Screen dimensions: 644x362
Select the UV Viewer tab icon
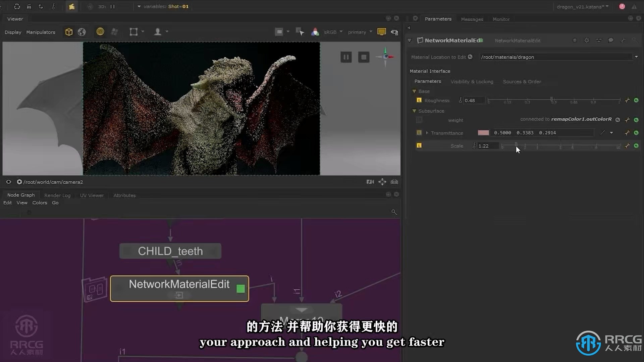(x=92, y=195)
